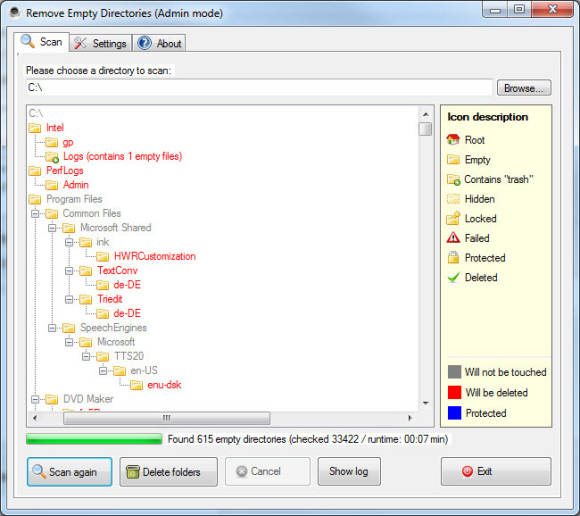Click the Failed warning triangle icon
The height and width of the screenshot is (516, 580).
(453, 238)
